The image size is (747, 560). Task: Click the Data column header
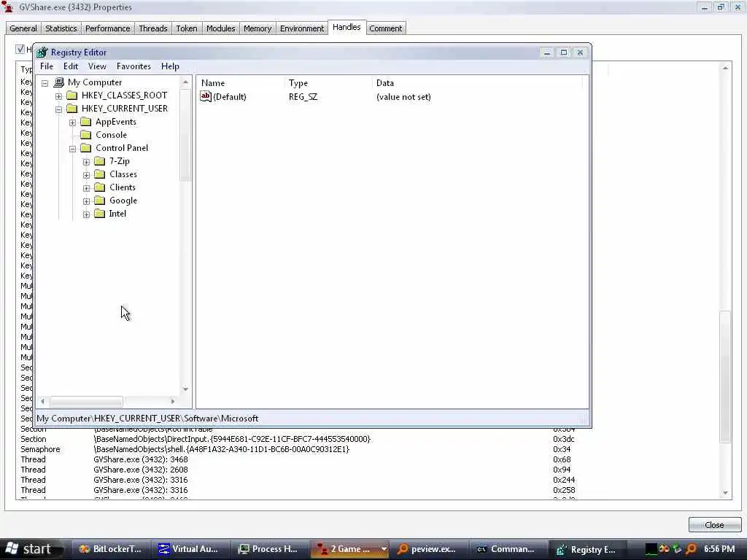477,83
